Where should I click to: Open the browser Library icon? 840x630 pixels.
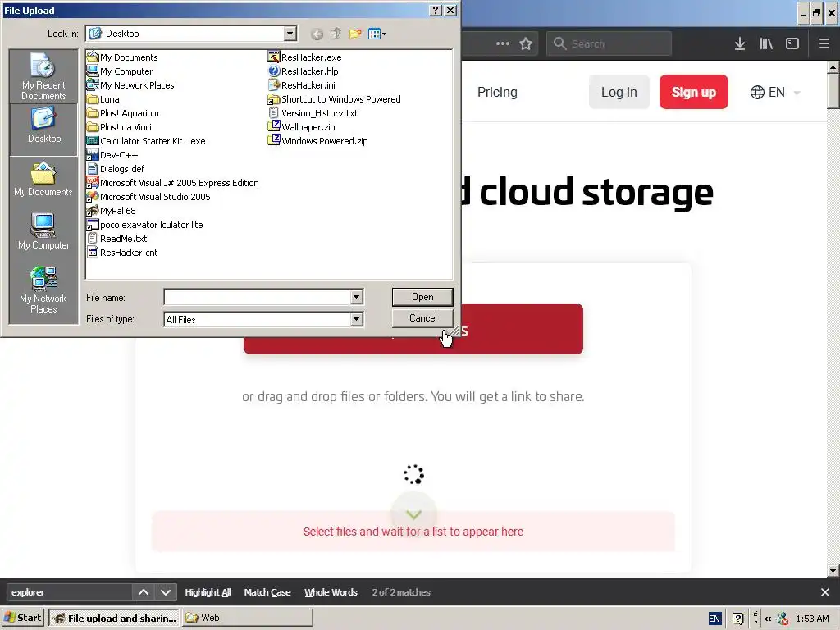point(766,44)
